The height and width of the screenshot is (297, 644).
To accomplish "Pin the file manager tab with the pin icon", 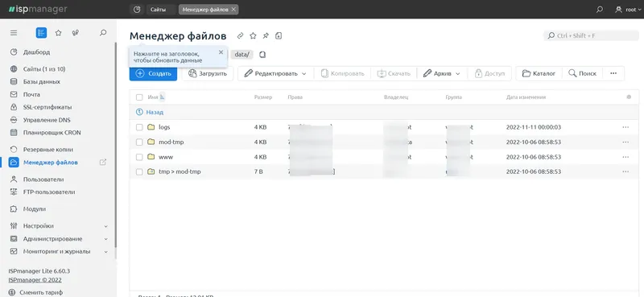I will (266, 35).
